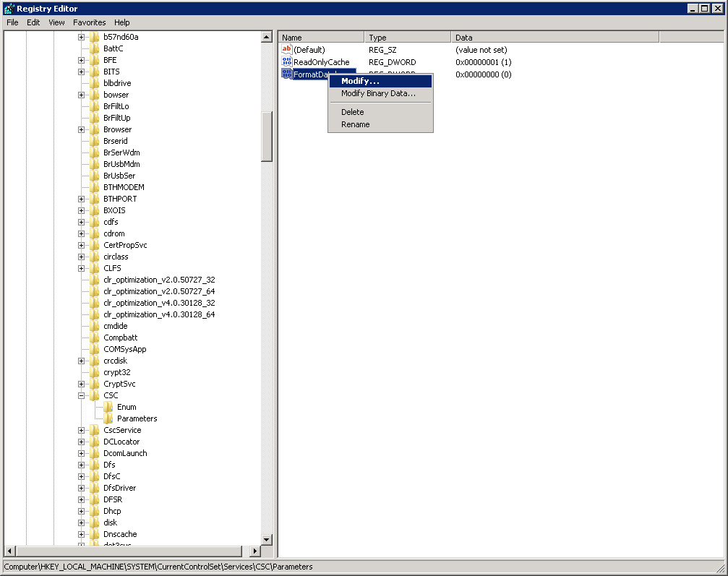The width and height of the screenshot is (728, 576).
Task: Expand the b57nd60a tree node
Action: 81,37
